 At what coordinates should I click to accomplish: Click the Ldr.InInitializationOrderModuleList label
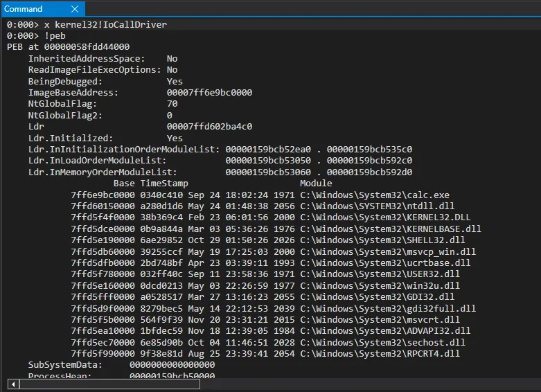pyautogui.click(x=124, y=150)
